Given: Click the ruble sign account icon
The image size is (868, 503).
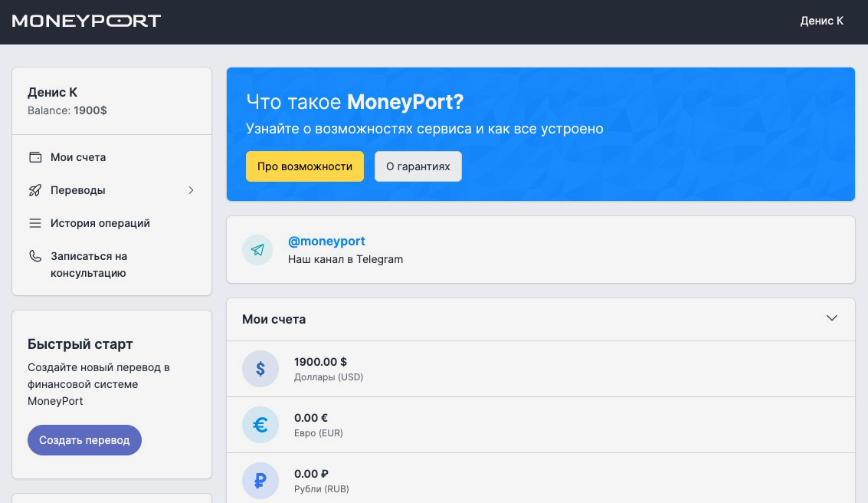Looking at the screenshot, I should tap(260, 480).
